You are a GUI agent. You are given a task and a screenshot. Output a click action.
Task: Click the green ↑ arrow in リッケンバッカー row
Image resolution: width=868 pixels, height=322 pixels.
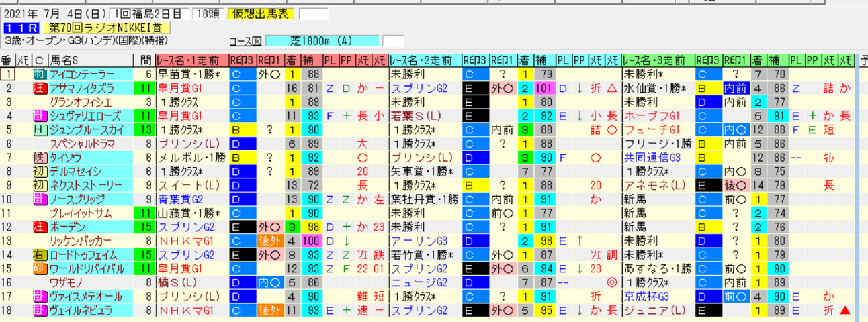point(579,240)
